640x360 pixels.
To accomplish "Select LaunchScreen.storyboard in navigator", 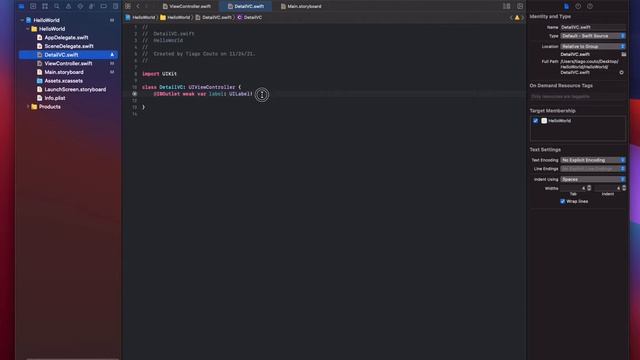I will point(75,89).
